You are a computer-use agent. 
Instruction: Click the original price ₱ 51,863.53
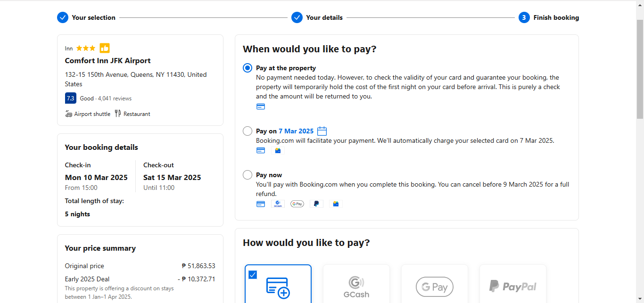click(198, 266)
